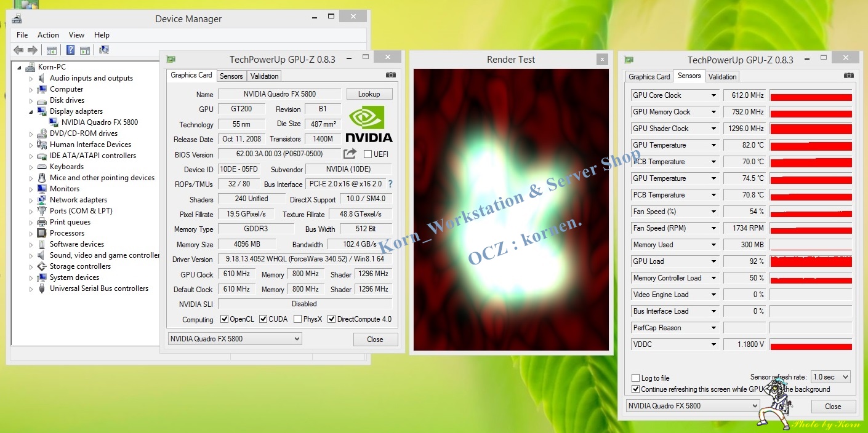868x433 pixels.
Task: Open the Sensor refresh rate dropdown
Action: tap(830, 377)
